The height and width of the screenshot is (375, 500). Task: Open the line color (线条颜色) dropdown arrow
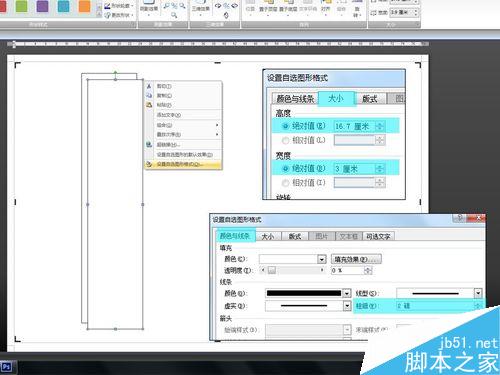pyautogui.click(x=347, y=293)
